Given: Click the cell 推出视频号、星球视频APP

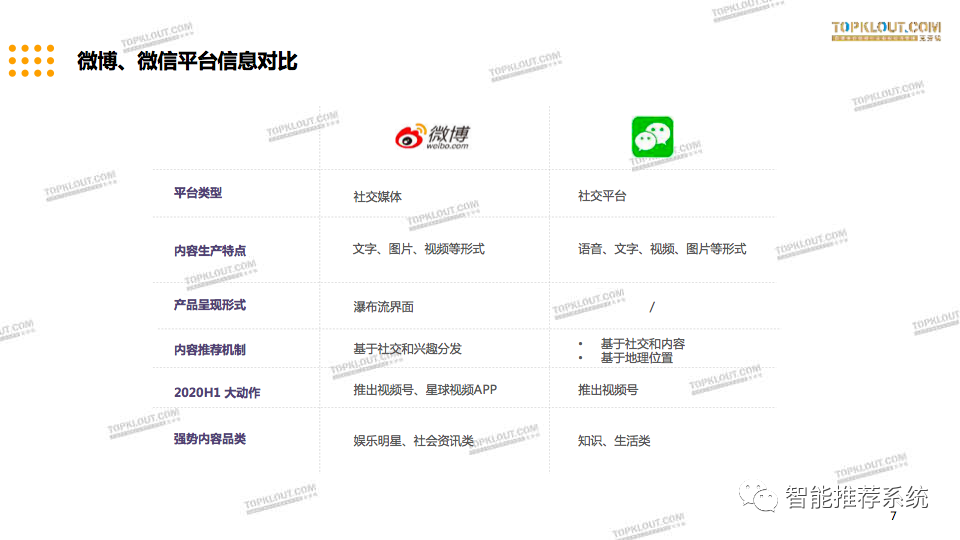Looking at the screenshot, I should click(x=425, y=389).
